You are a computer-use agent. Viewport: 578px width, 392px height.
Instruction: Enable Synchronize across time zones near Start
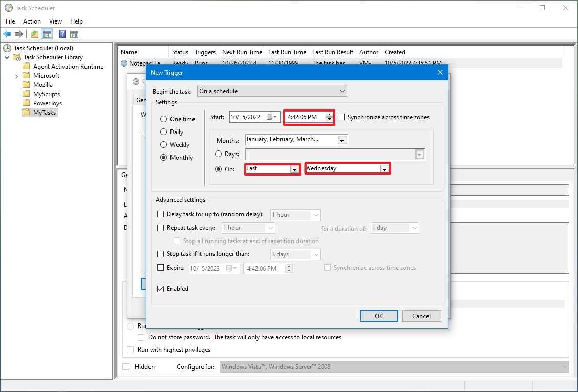[x=341, y=117]
